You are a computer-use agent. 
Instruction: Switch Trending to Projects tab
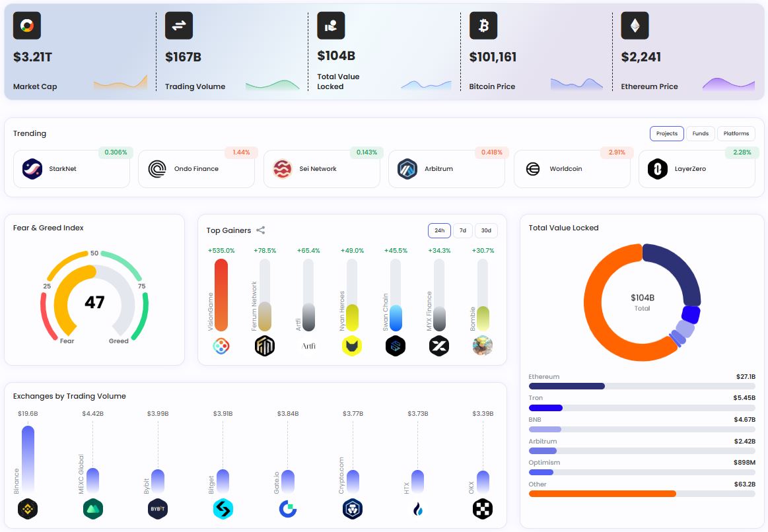666,133
